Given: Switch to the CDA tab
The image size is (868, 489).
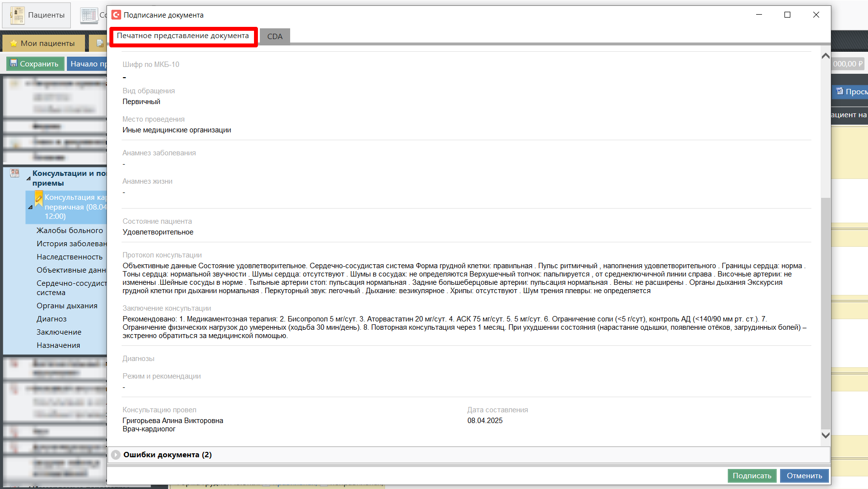Looking at the screenshot, I should 275,37.
